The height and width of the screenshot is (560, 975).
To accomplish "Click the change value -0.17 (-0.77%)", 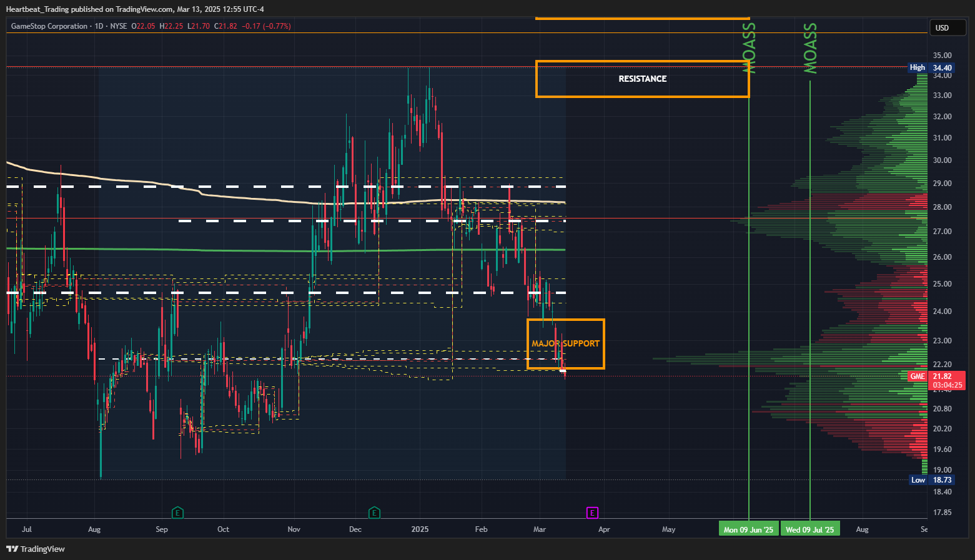I will pyautogui.click(x=266, y=26).
